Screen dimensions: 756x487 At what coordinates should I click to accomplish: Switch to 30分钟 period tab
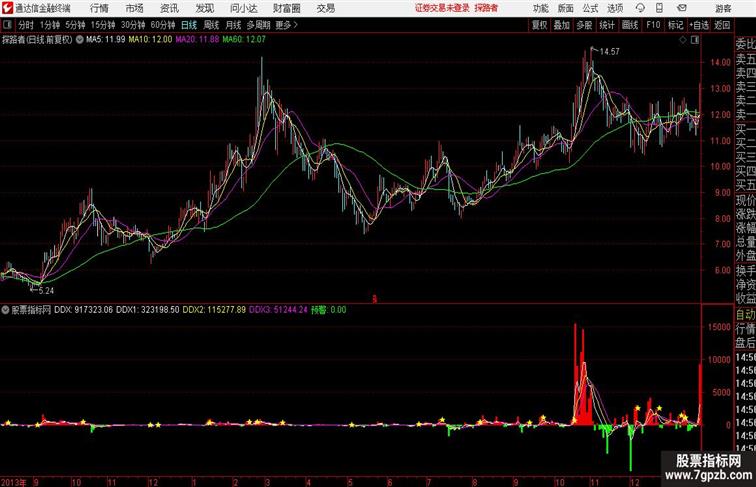[133, 25]
